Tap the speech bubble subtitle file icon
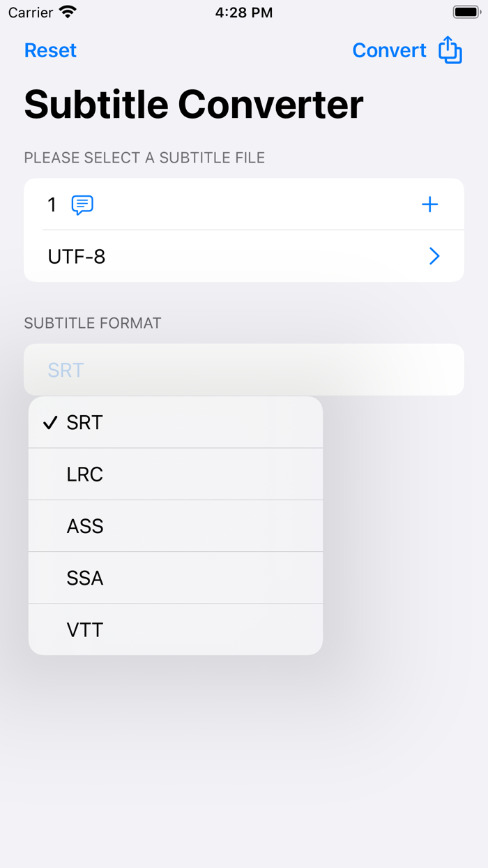488x868 pixels. click(x=81, y=204)
